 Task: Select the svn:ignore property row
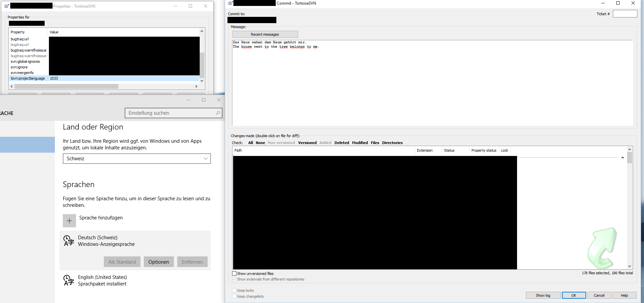(19, 67)
